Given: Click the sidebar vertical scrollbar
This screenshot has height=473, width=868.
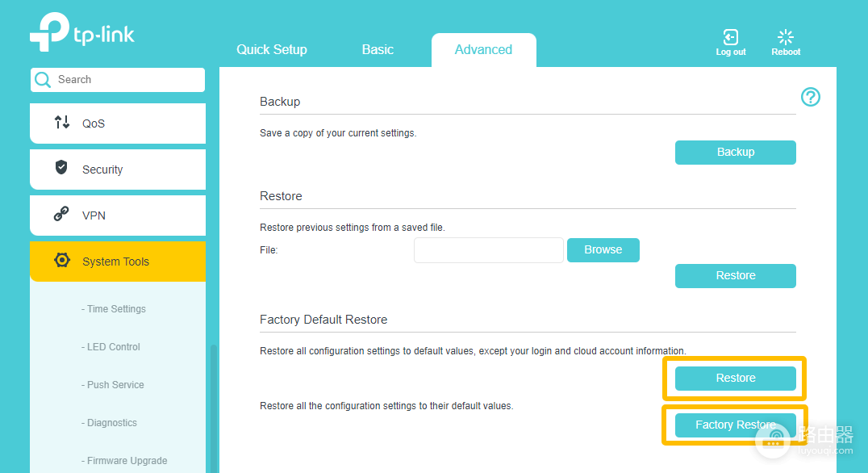Looking at the screenshot, I should tap(214, 408).
